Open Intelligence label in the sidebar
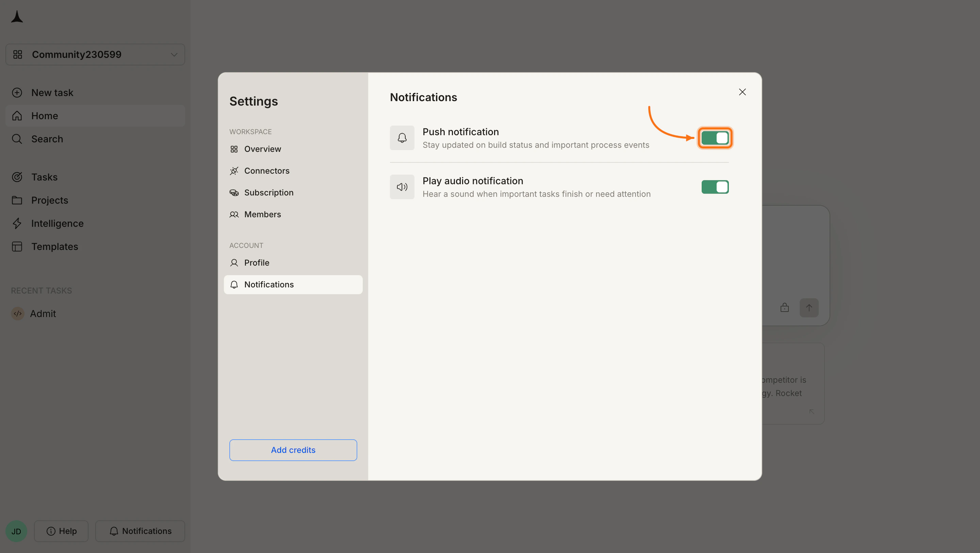 (x=57, y=223)
